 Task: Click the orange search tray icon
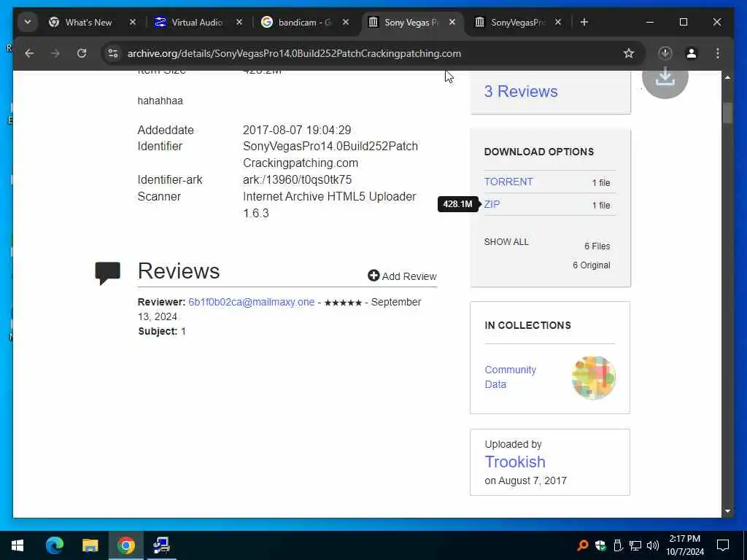click(x=582, y=545)
